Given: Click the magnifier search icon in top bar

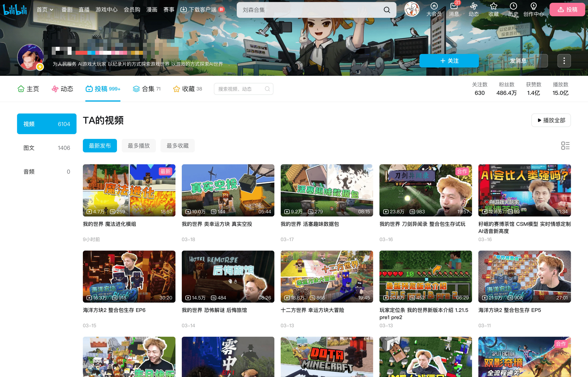Looking at the screenshot, I should 387,10.
